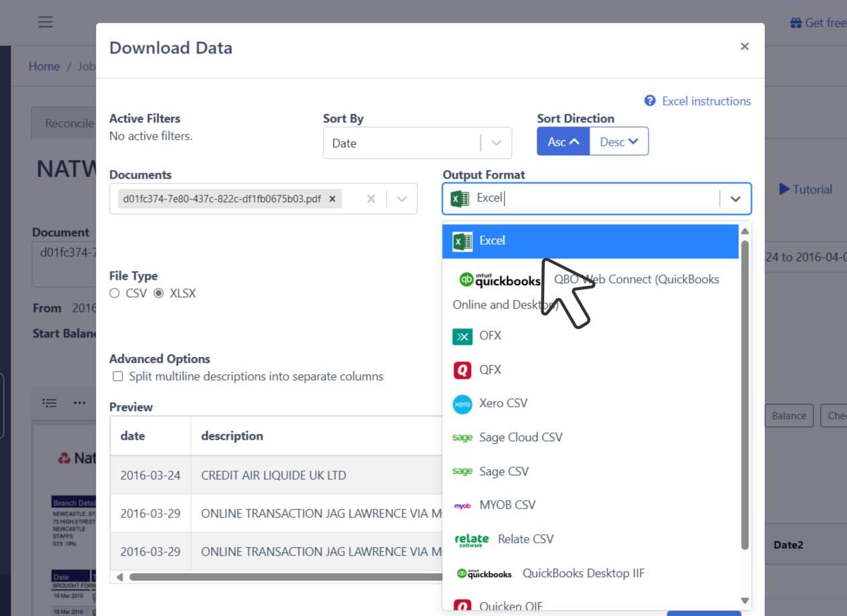847x616 pixels.
Task: Enable split multiline descriptions checkbox
Action: (x=118, y=376)
